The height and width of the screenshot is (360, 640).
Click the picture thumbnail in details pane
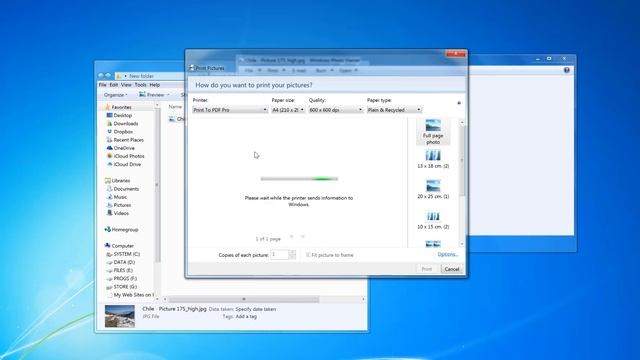click(120, 316)
